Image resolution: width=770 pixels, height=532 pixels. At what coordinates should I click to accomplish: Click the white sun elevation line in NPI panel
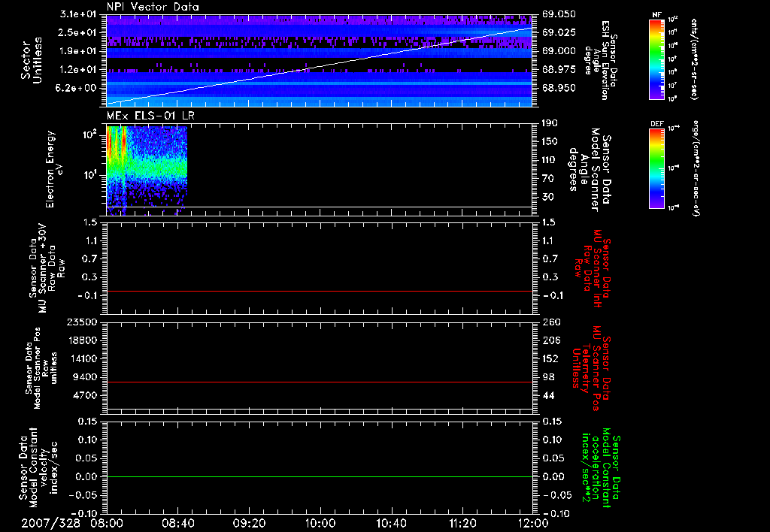click(x=319, y=65)
